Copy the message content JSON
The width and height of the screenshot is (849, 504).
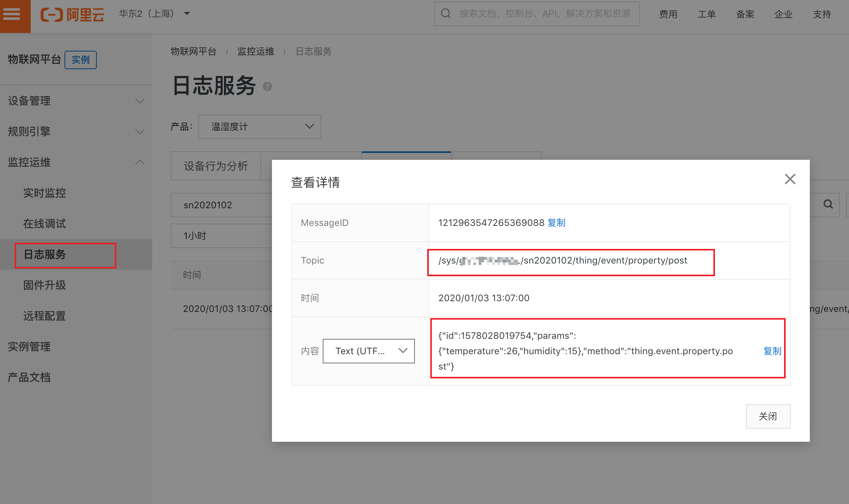[x=772, y=351]
